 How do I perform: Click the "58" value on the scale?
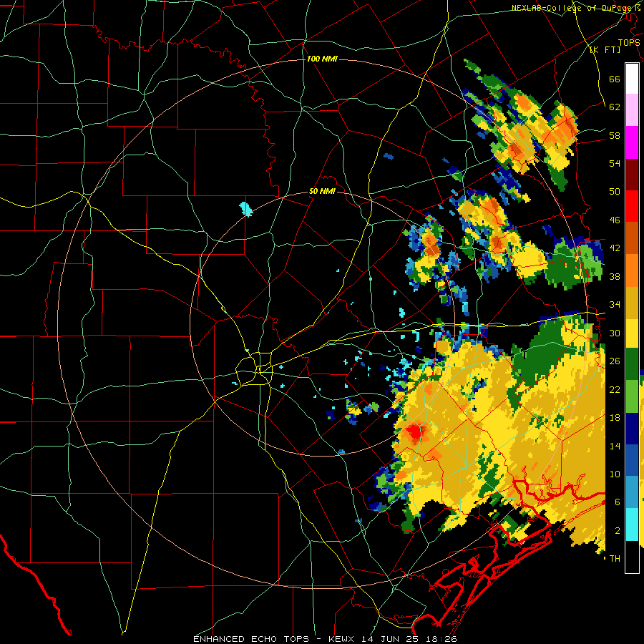point(615,135)
